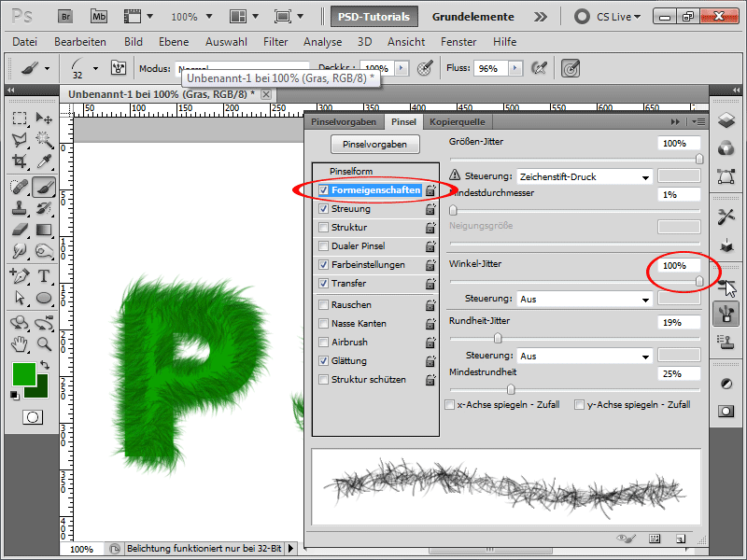This screenshot has width=747, height=560.
Task: Open Deckkraft slider arrow
Action: tap(402, 68)
